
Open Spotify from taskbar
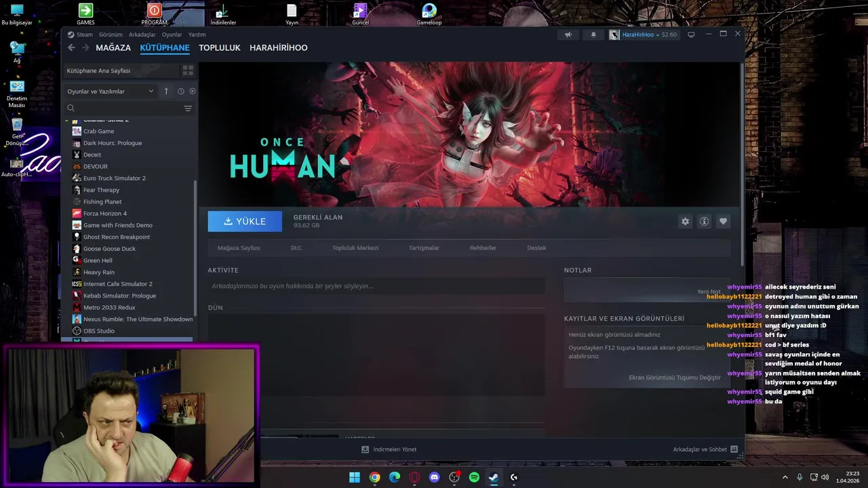[474, 477]
